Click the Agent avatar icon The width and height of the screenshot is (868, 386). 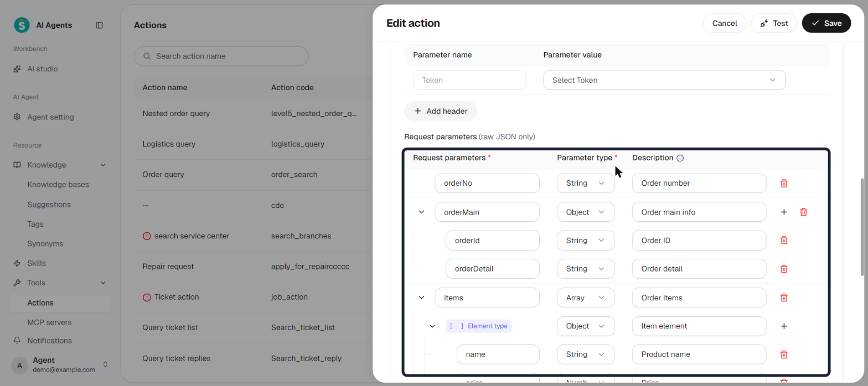point(20,365)
